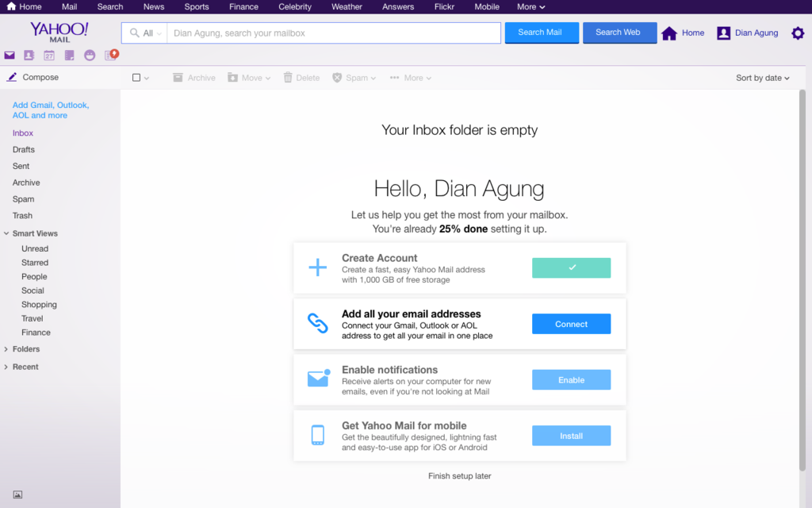Click the Delete trash can icon
Screen dimensions: 812x508
click(288, 78)
